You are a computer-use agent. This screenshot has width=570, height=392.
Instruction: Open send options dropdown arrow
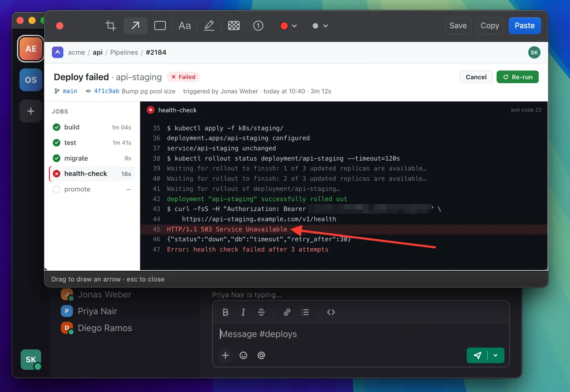point(495,355)
